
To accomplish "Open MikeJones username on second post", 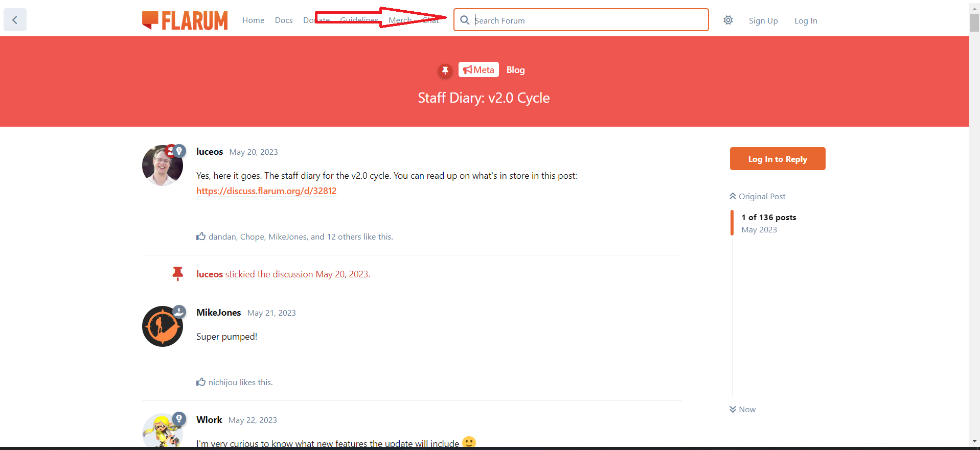I will pos(219,313).
